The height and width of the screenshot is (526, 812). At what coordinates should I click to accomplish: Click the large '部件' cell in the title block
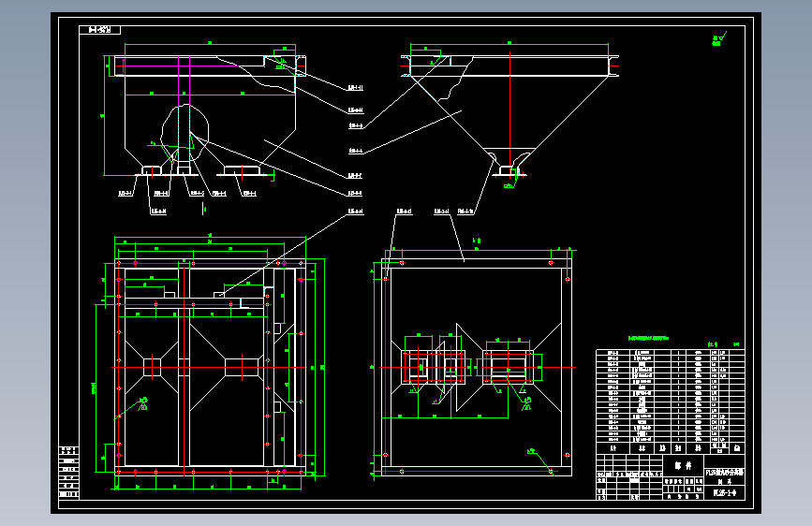click(x=683, y=466)
